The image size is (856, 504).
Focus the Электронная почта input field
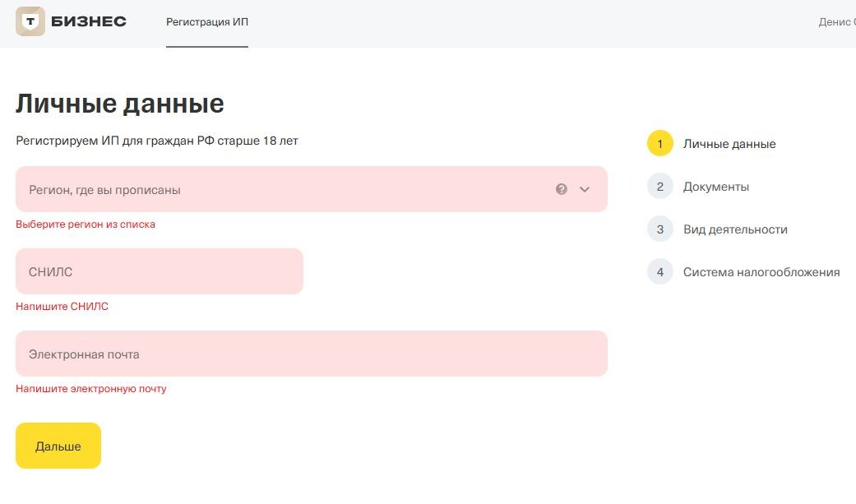[x=312, y=354]
